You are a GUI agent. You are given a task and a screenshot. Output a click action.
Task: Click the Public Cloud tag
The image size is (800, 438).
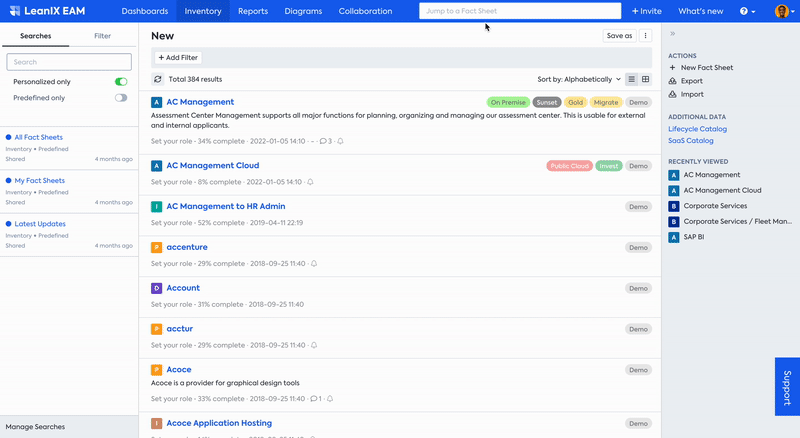pos(569,166)
